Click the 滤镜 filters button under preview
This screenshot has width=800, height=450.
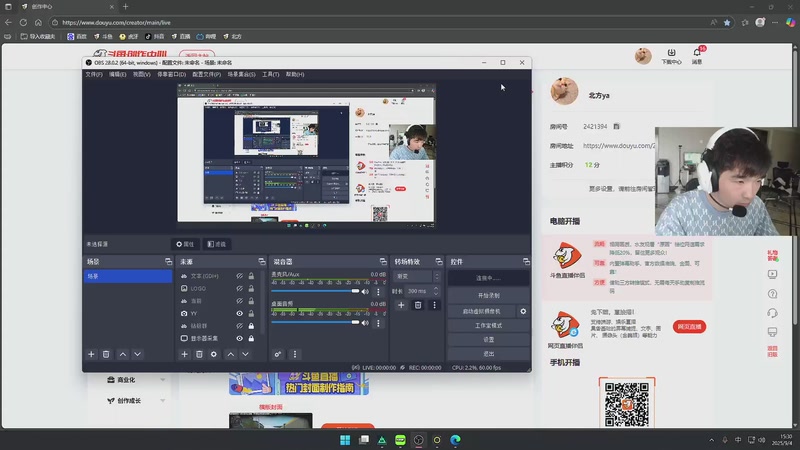(217, 244)
